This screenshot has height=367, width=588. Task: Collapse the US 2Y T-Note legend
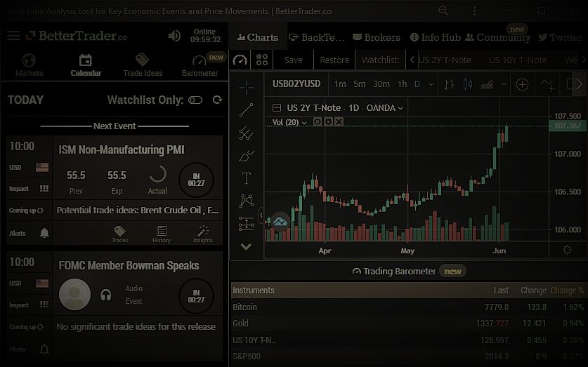[277, 108]
